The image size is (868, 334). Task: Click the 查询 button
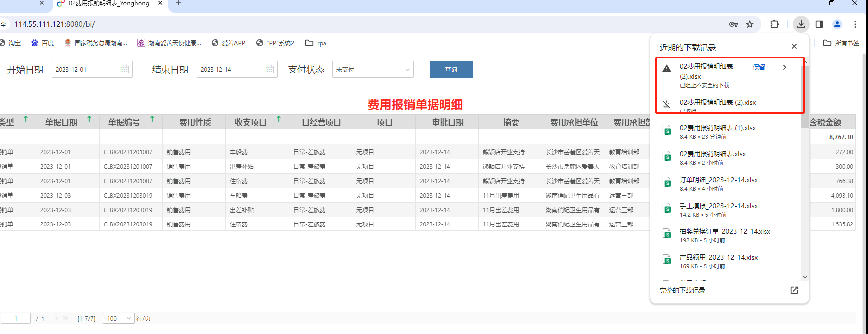[x=451, y=69]
